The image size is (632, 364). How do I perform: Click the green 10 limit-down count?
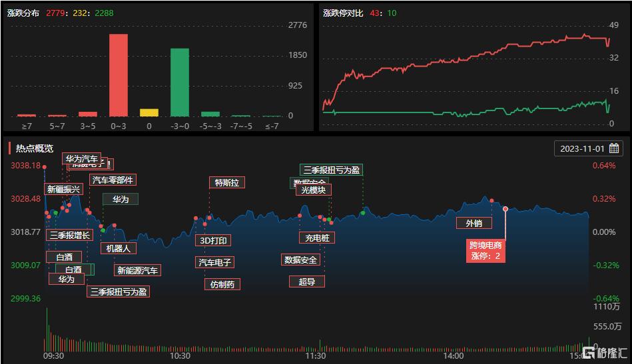pyautogui.click(x=392, y=13)
